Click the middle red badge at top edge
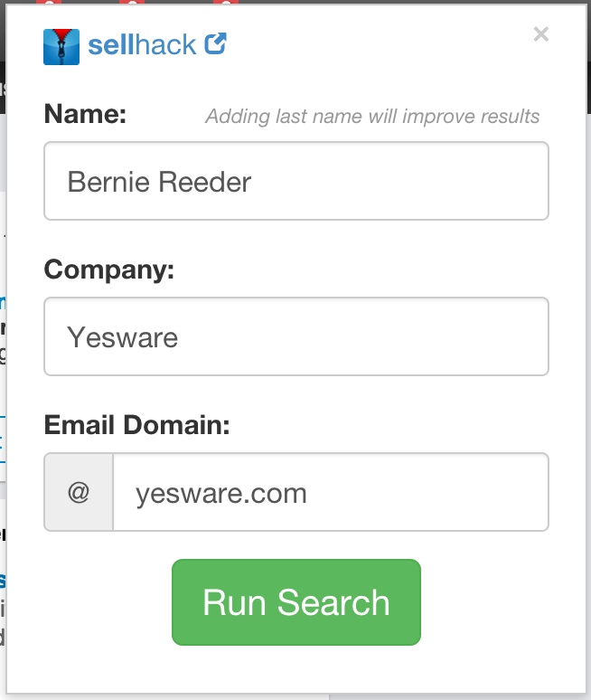 click(133, 4)
